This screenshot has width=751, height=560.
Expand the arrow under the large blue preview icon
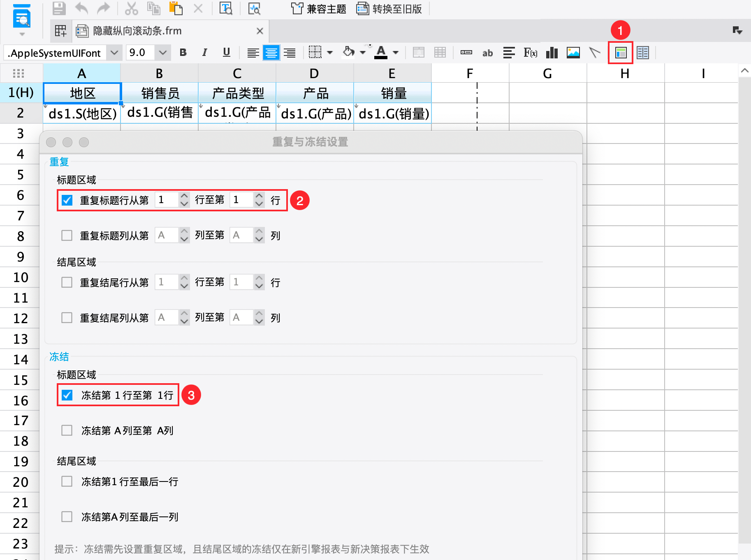click(22, 34)
